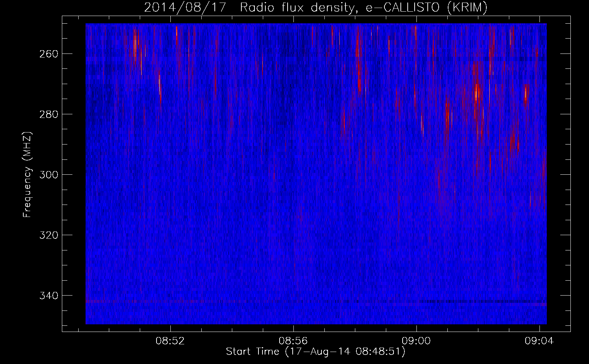Click the 09:00 time tick label

click(x=416, y=341)
